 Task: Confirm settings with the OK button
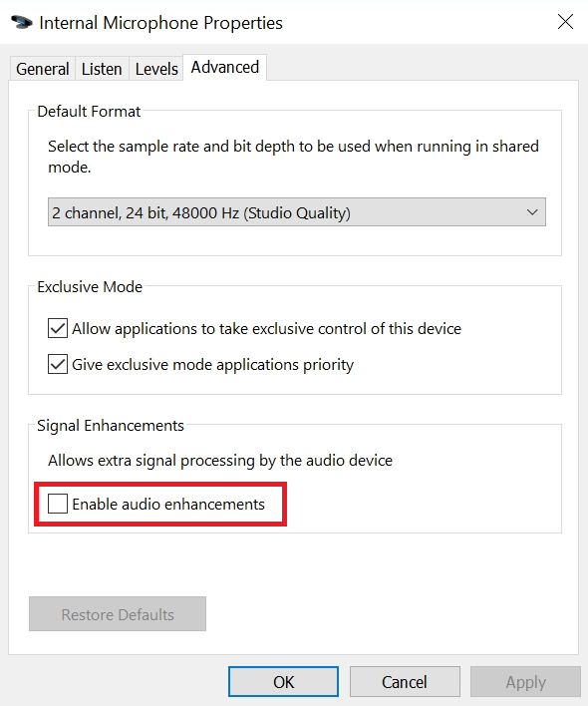pos(283,682)
